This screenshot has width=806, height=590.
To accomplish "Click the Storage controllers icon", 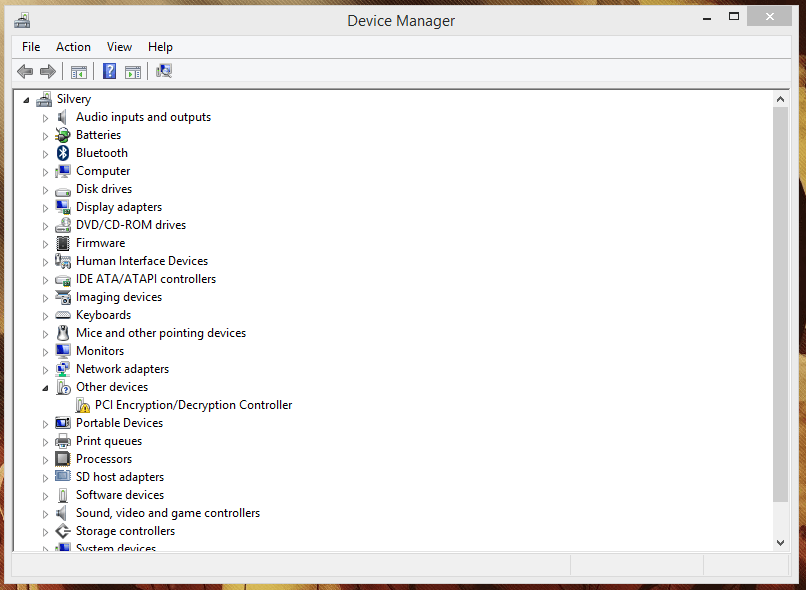I will click(63, 530).
